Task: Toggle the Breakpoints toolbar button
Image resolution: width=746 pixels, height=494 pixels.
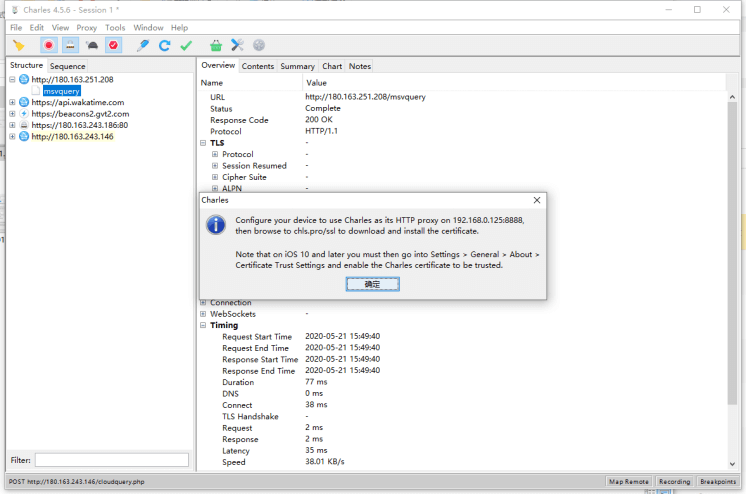Action: click(113, 45)
